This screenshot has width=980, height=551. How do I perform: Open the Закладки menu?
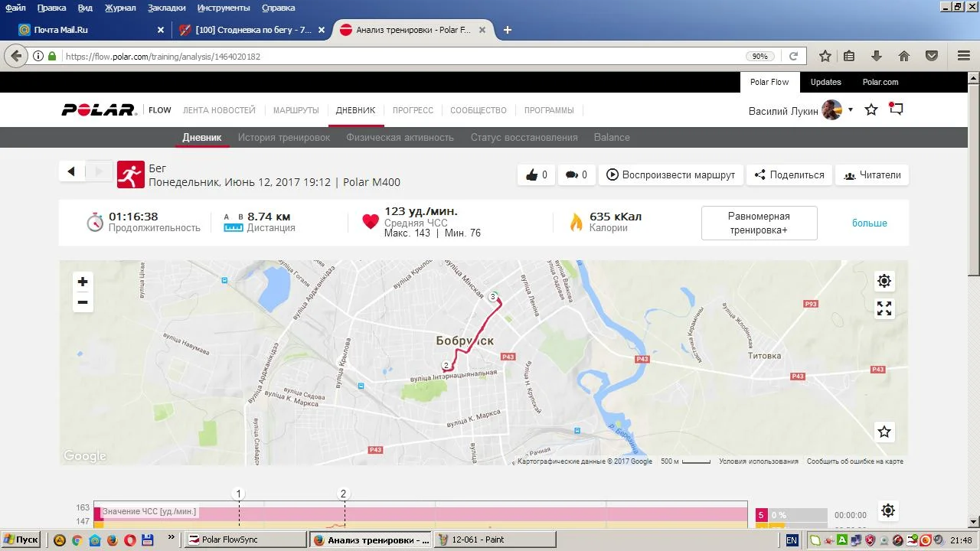pos(167,8)
